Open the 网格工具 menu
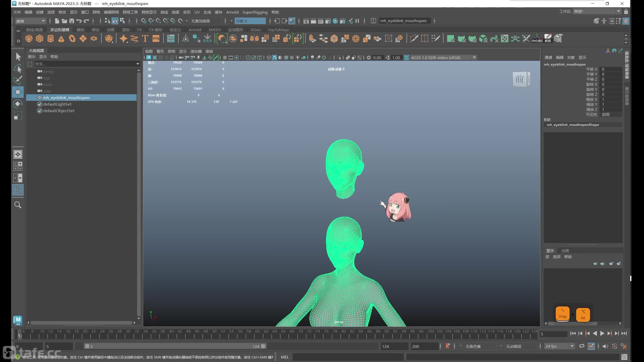This screenshot has width=644, height=362. pos(130,12)
